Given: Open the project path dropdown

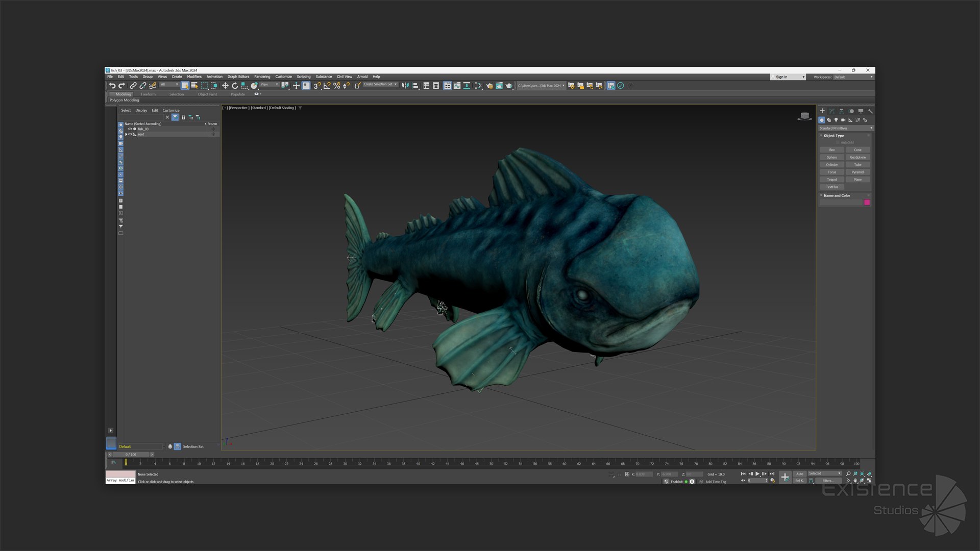Looking at the screenshot, I should pyautogui.click(x=542, y=86).
